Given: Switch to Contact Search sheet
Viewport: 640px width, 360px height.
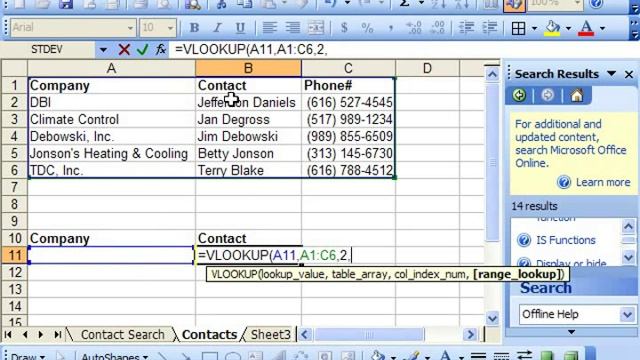Looking at the screenshot, I should coord(122,335).
